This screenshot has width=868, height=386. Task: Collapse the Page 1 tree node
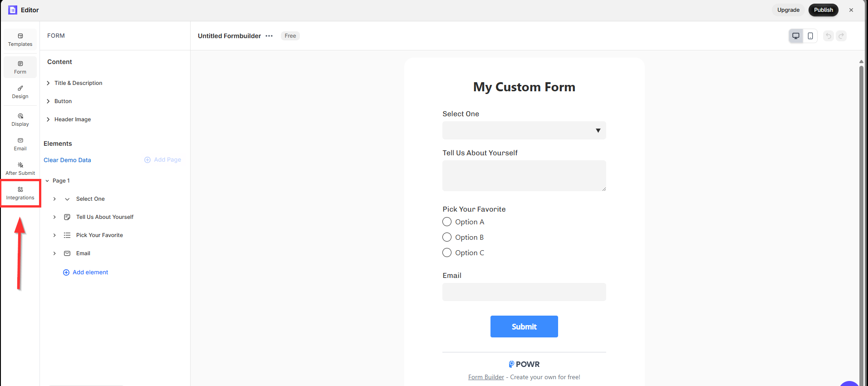pyautogui.click(x=47, y=181)
